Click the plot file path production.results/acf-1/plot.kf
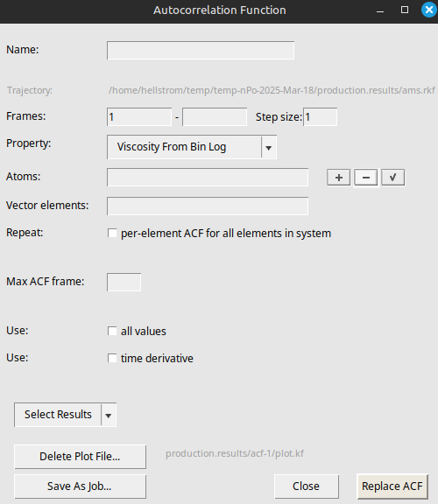This screenshot has width=438, height=504. tap(235, 453)
